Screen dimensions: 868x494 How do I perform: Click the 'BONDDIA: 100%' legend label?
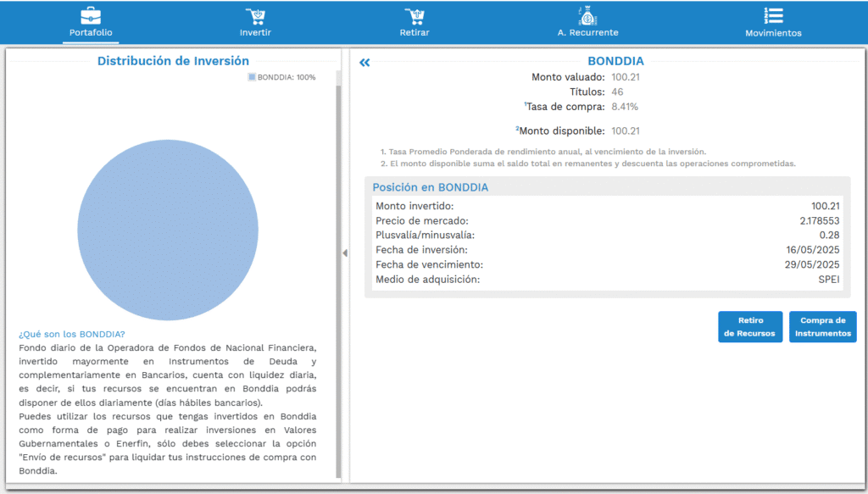287,77
